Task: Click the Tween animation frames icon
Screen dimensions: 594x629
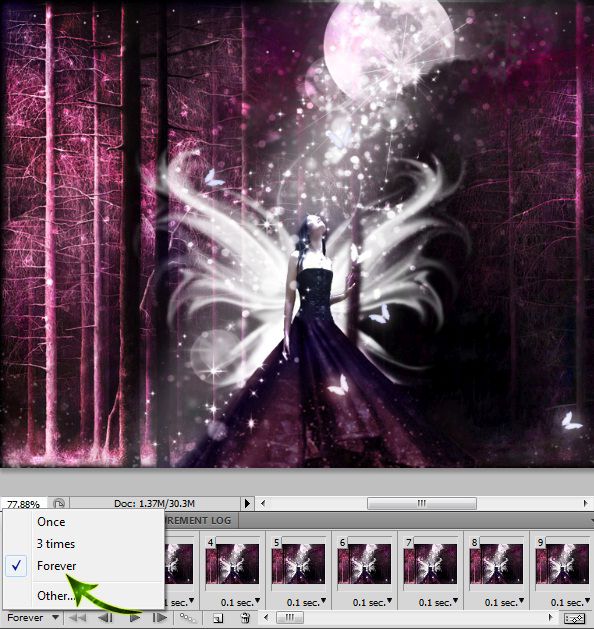Action: click(187, 618)
